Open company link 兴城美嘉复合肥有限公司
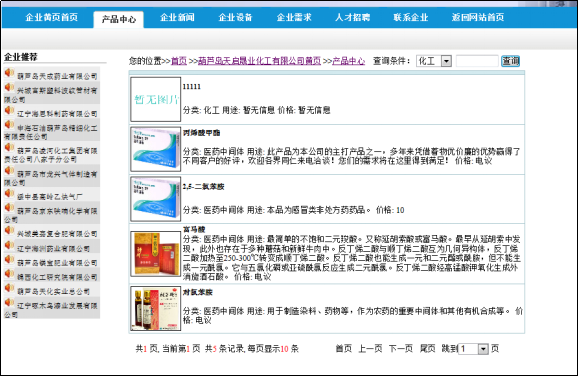The width and height of the screenshot is (578, 376). [x=57, y=234]
